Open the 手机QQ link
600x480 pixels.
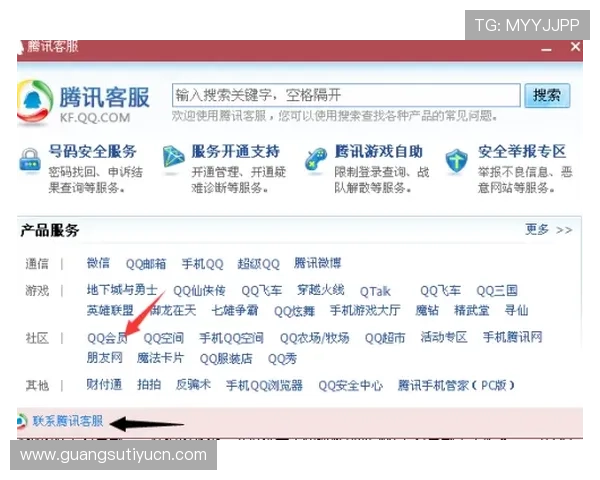[202, 264]
